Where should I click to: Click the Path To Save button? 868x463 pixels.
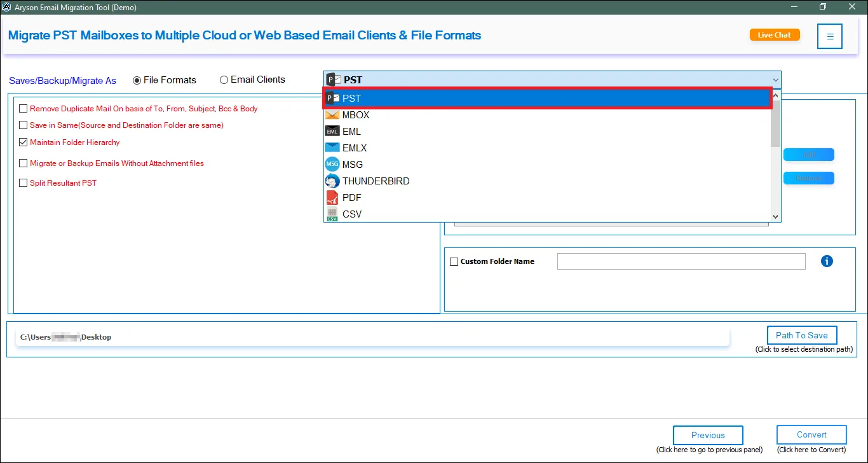click(802, 335)
